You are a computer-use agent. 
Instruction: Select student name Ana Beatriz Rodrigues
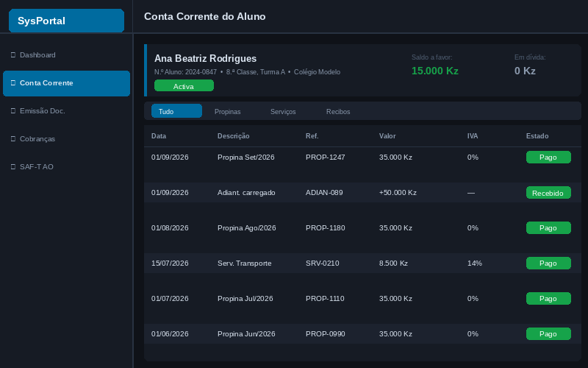point(205,59)
